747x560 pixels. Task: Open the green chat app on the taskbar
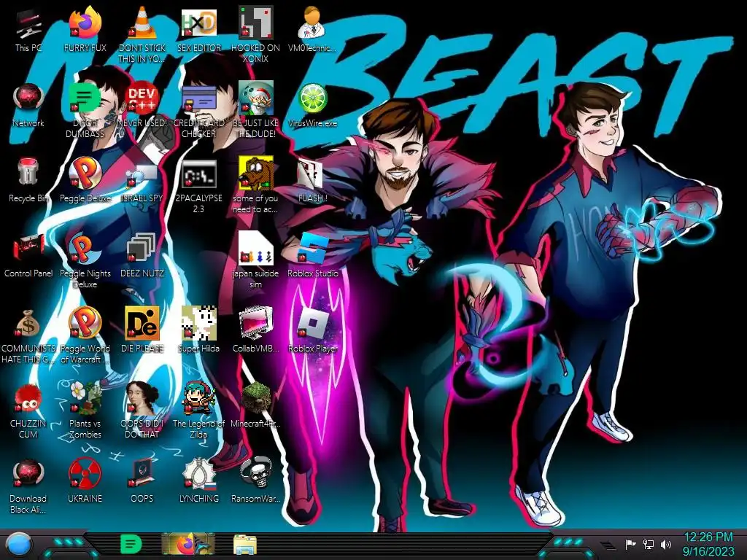(131, 544)
